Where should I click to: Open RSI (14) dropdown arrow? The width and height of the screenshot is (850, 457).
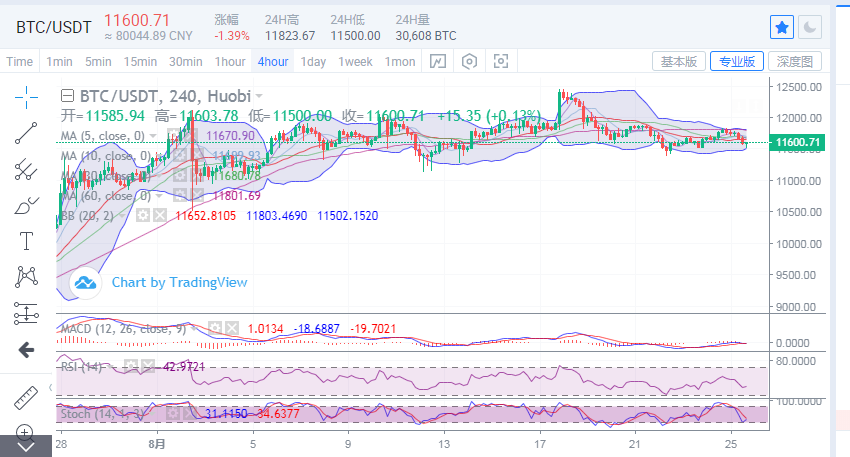[x=111, y=367]
